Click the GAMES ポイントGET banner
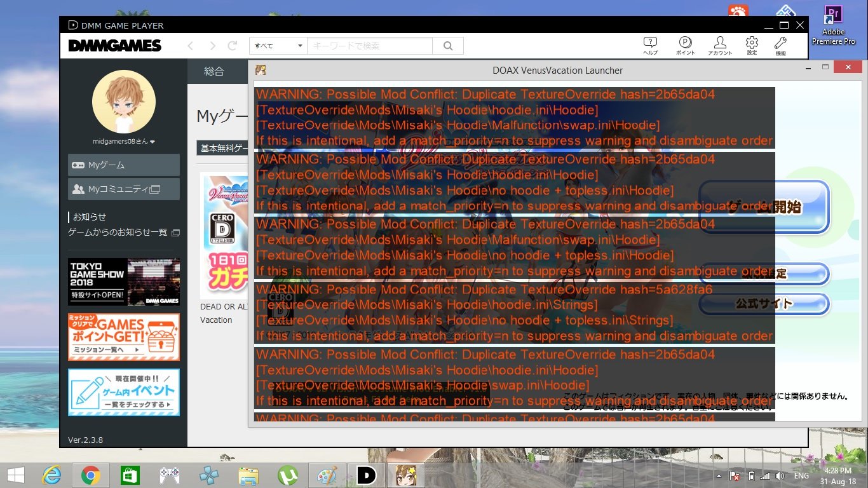The width and height of the screenshot is (868, 488). [x=124, y=337]
